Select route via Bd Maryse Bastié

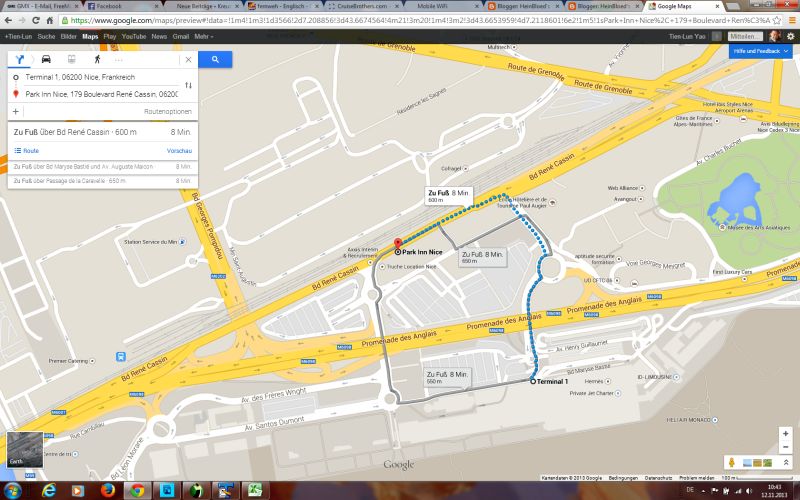[x=103, y=167]
